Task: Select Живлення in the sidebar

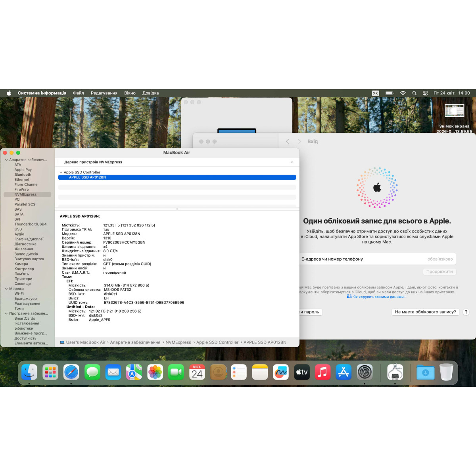Action: tap(24, 249)
